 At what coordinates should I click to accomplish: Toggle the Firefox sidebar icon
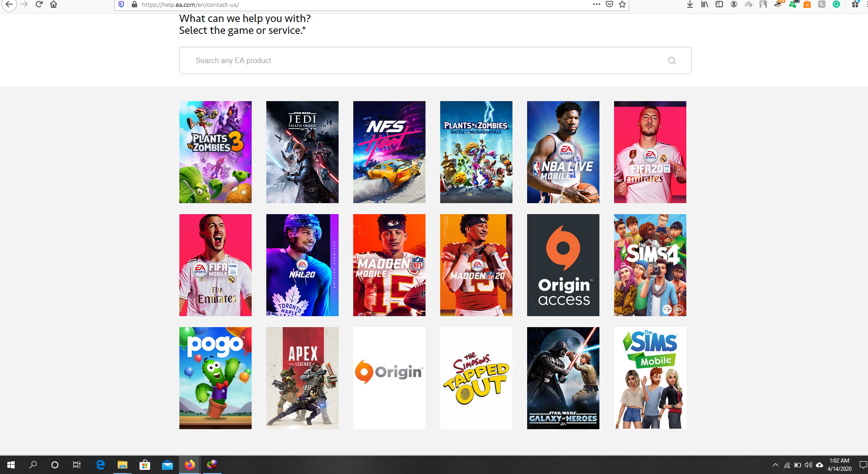point(719,5)
